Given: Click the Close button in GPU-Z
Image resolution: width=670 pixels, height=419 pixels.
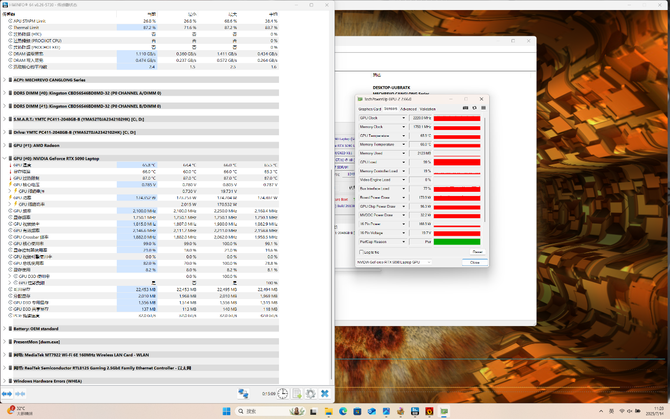Looking at the screenshot, I should point(475,262).
